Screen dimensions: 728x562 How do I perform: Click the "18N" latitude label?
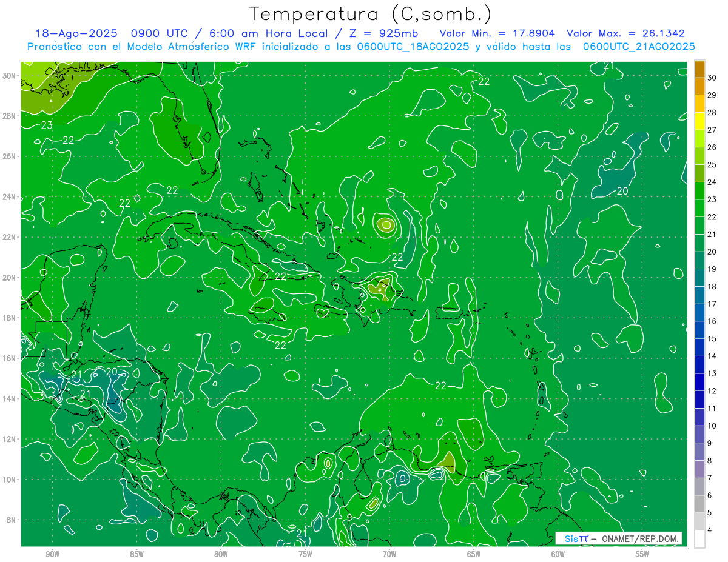coord(10,318)
